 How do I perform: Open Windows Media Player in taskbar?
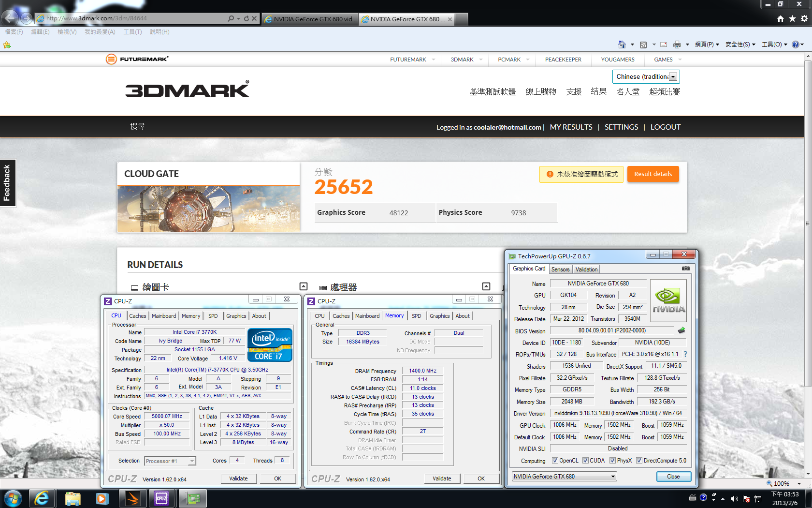[x=102, y=498]
